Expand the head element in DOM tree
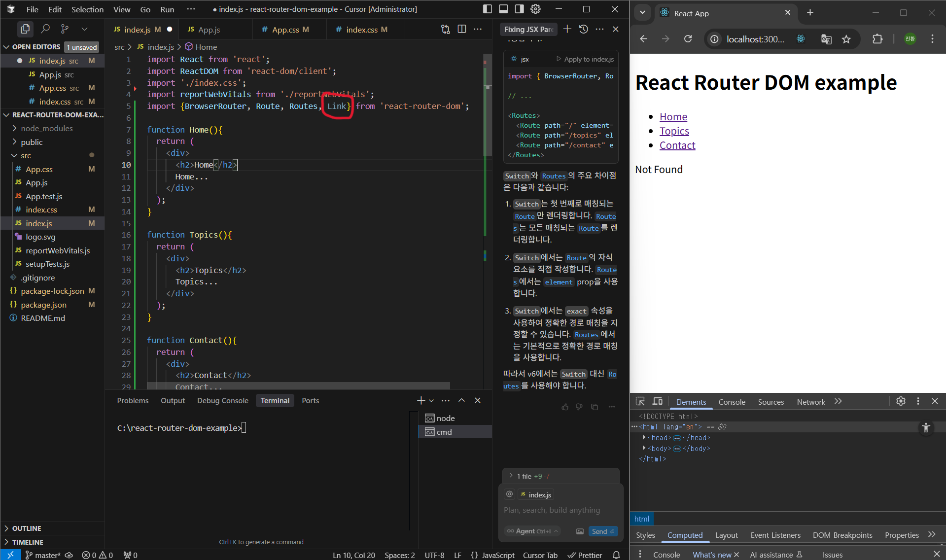This screenshot has width=946, height=560. click(644, 438)
